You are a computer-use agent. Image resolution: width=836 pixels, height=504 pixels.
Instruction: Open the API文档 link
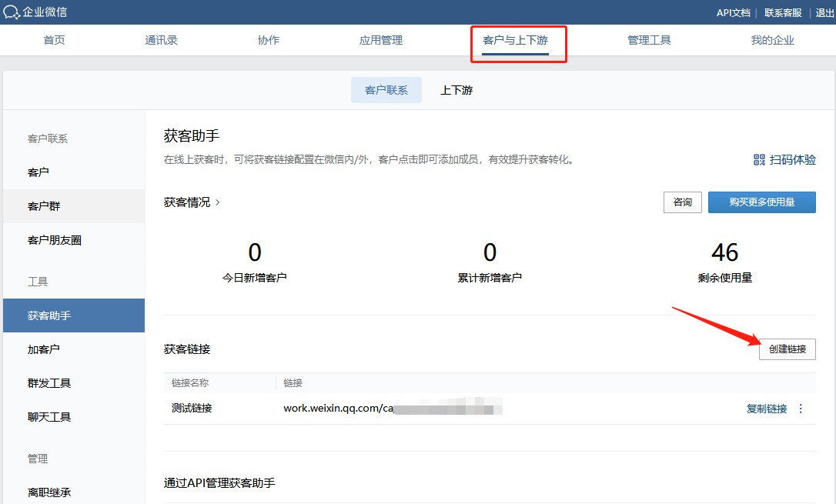tap(733, 12)
